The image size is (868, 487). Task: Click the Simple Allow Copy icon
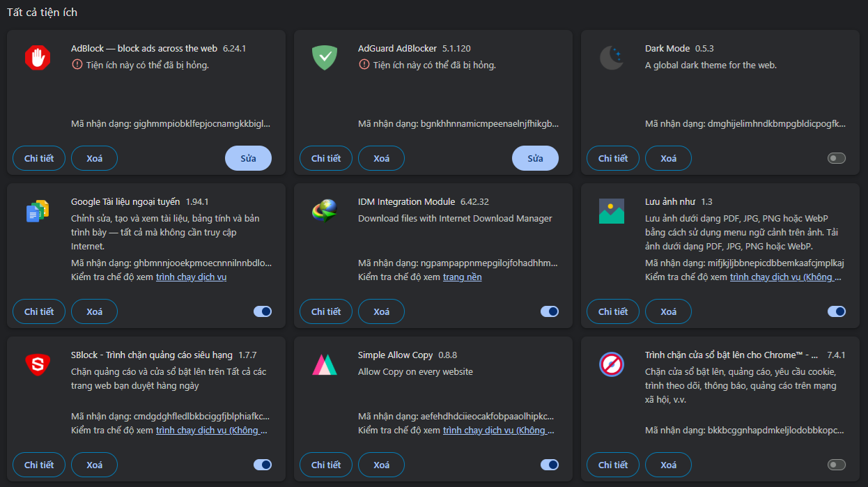[x=325, y=364]
